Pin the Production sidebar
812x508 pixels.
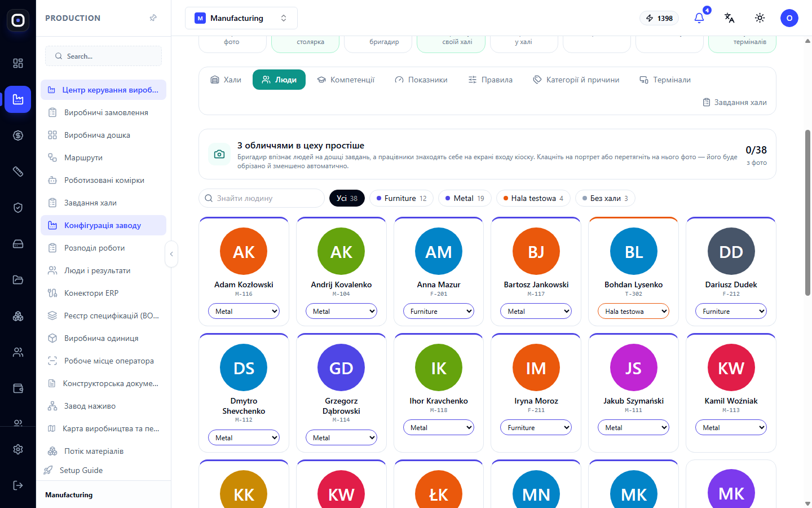click(153, 18)
